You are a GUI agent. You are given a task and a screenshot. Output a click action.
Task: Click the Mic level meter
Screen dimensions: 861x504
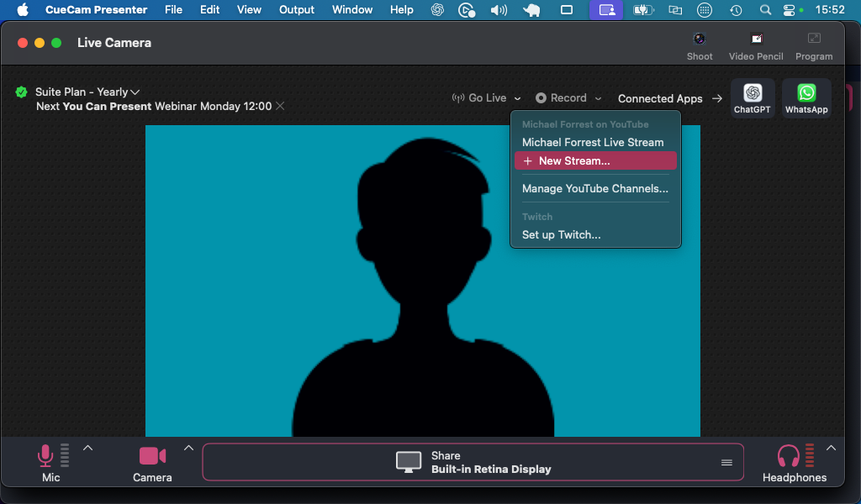coord(65,455)
